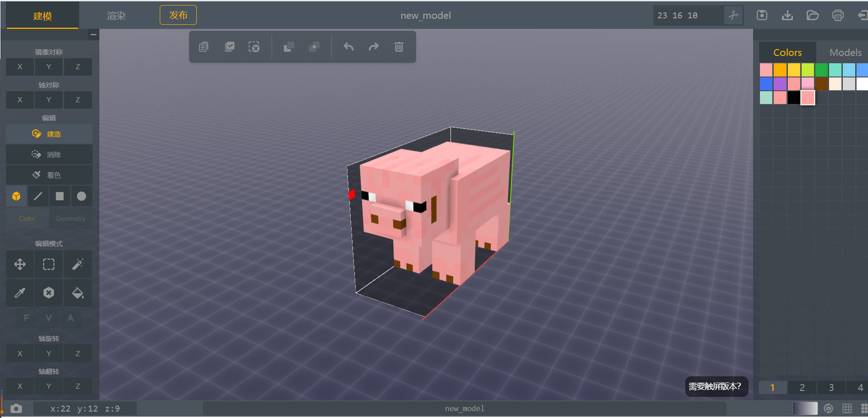This screenshot has height=418, width=868.
Task: Toggle the A option under edit modes
Action: tap(71, 318)
